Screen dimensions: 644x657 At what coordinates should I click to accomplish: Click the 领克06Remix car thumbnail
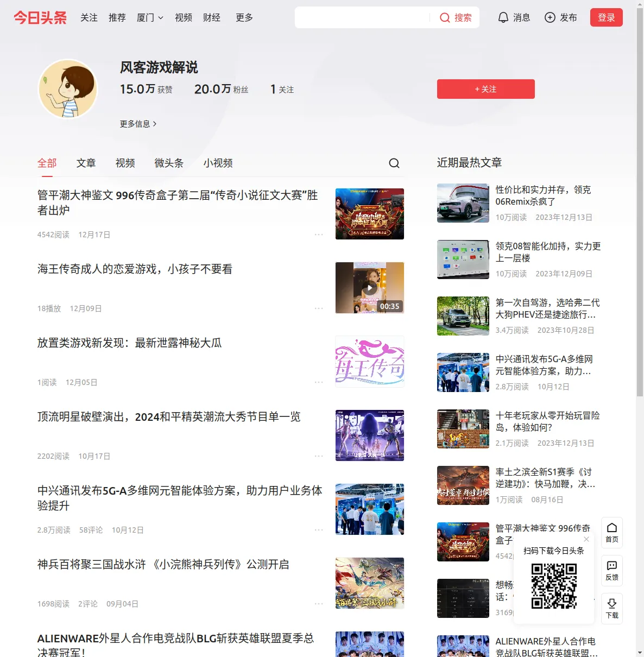pyautogui.click(x=463, y=203)
